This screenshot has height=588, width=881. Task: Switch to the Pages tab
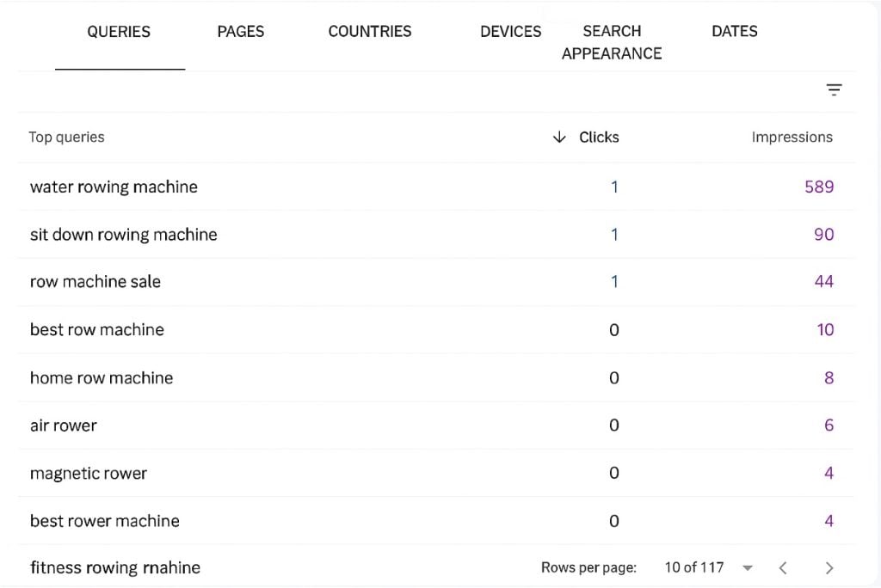point(241,32)
